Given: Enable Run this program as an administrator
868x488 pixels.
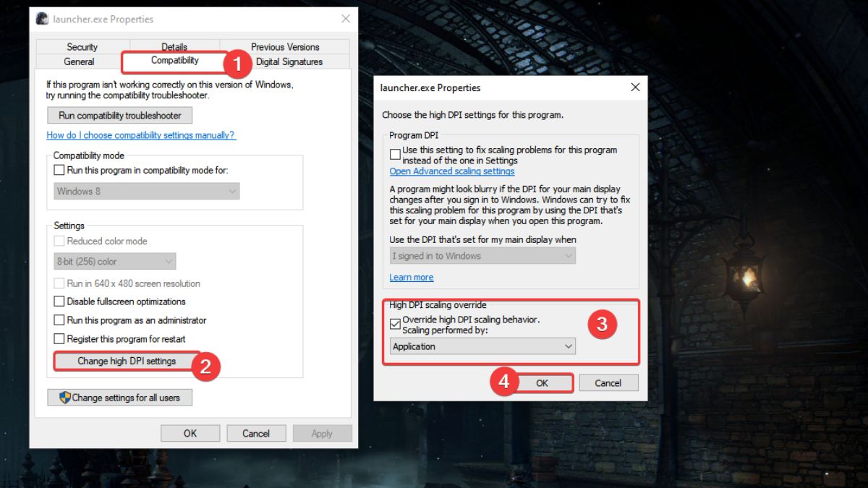Looking at the screenshot, I should (60, 320).
